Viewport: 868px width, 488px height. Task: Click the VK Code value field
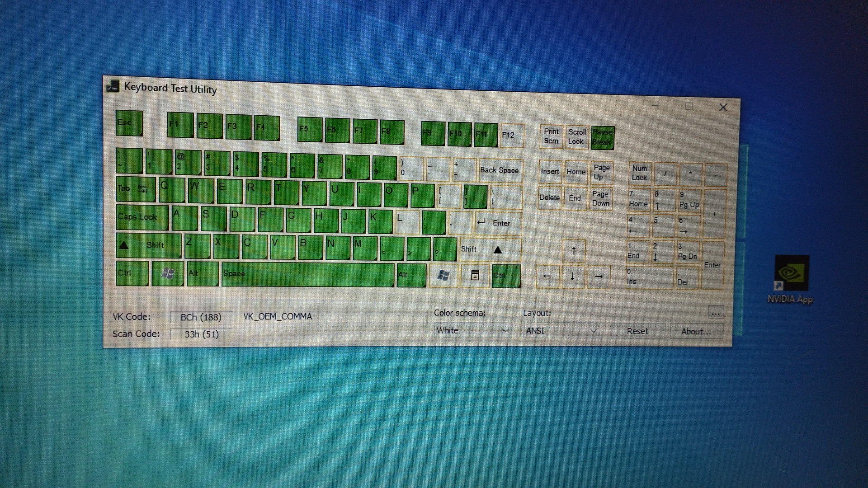pos(201,317)
